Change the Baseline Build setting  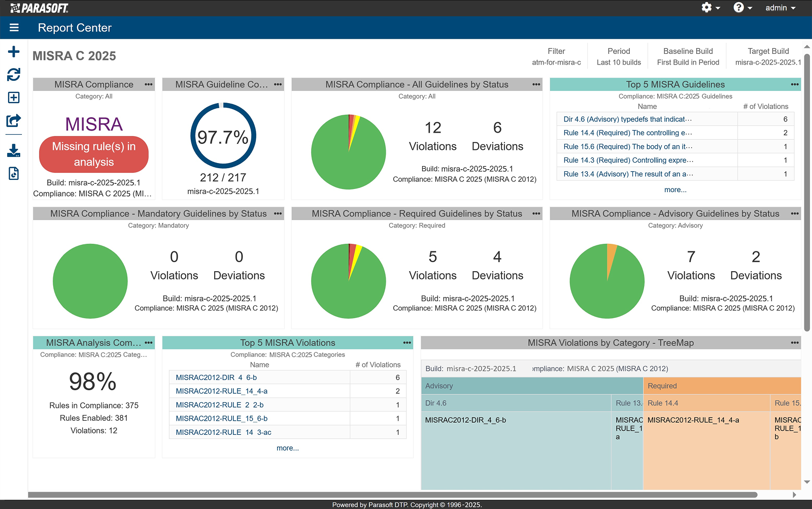(x=688, y=56)
